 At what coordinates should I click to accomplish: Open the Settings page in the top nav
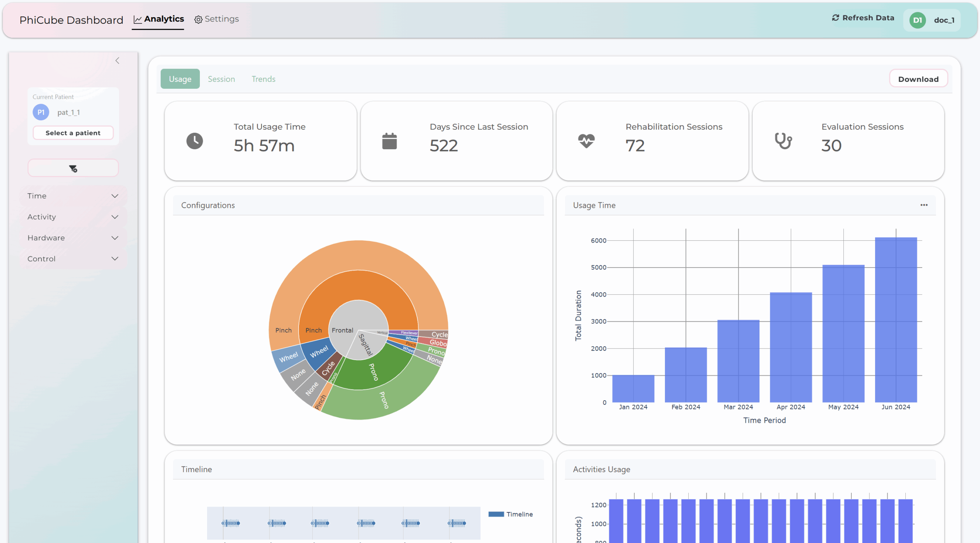217,19
